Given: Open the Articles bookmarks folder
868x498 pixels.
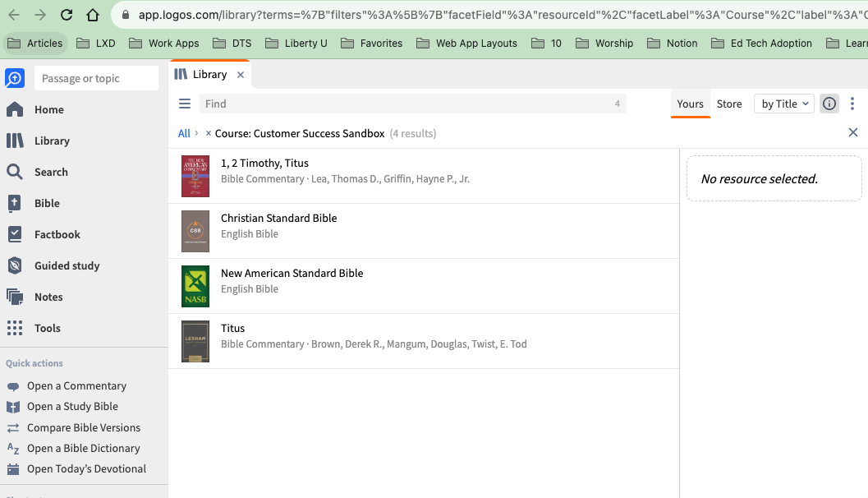Looking at the screenshot, I should tap(34, 44).
